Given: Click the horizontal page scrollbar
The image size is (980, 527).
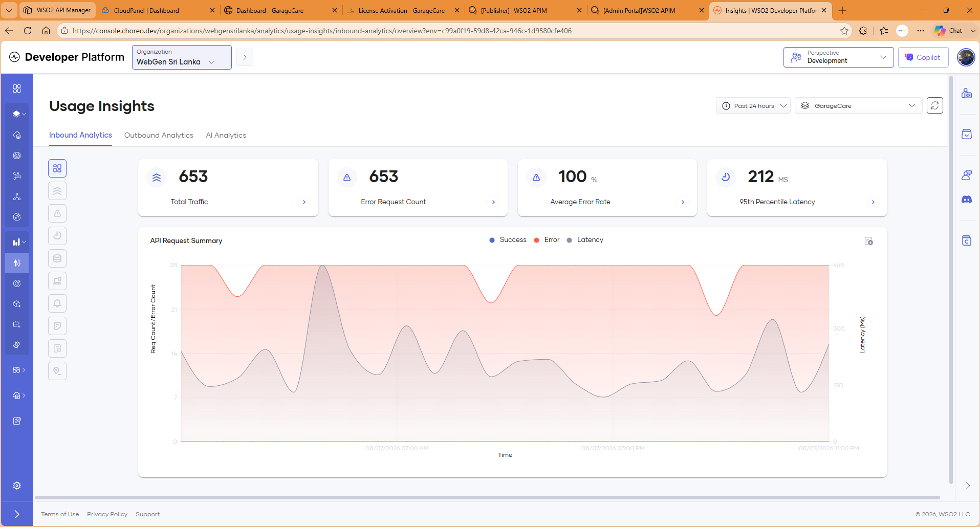Looking at the screenshot, I should tap(487, 497).
